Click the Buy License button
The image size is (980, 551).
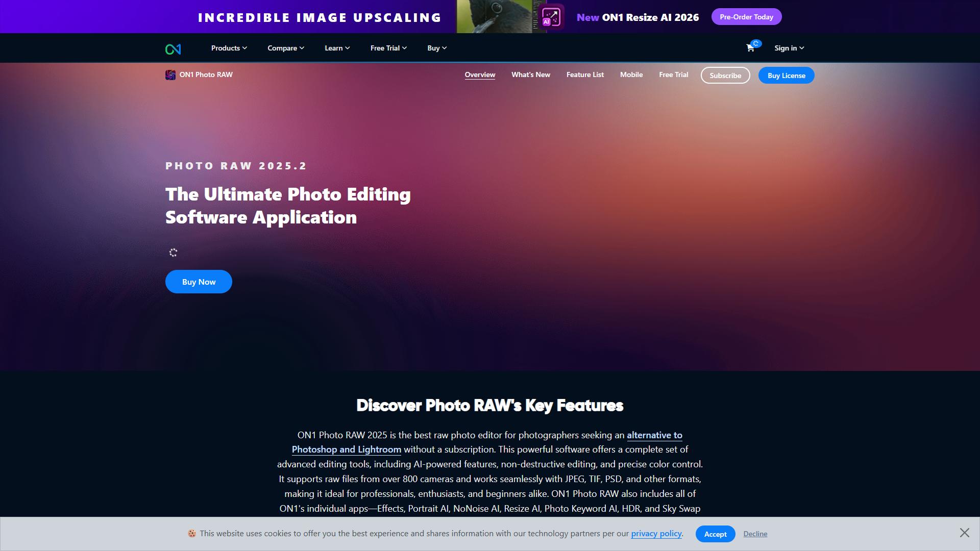click(x=787, y=75)
